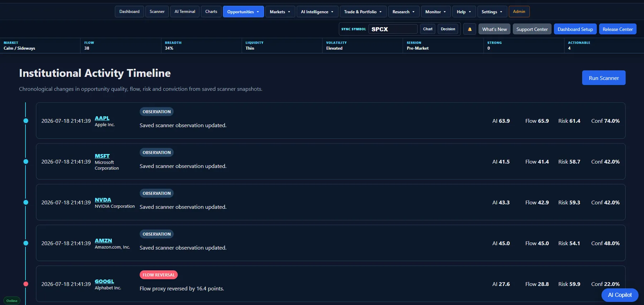Open AI Terminal
Image resolution: width=644 pixels, height=305 pixels.
[x=185, y=11]
